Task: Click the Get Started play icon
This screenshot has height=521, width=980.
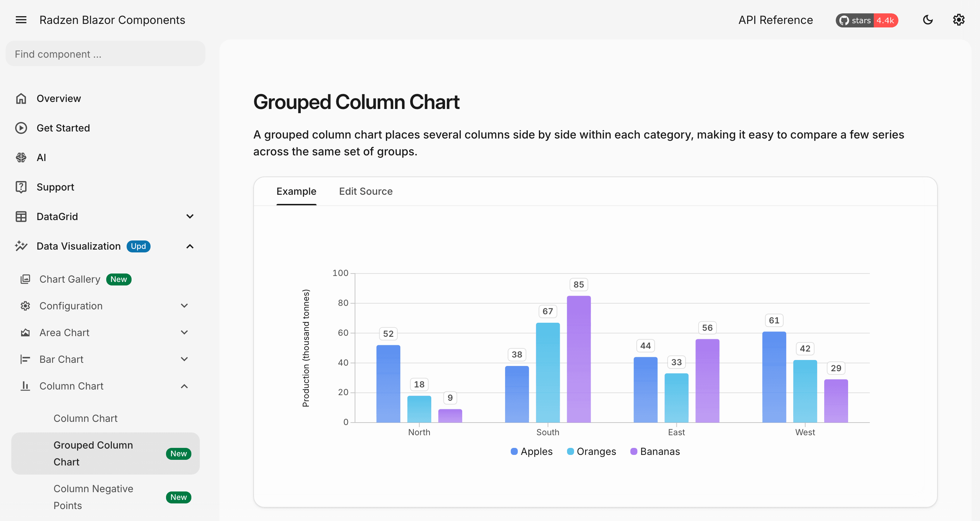Action: pos(21,128)
